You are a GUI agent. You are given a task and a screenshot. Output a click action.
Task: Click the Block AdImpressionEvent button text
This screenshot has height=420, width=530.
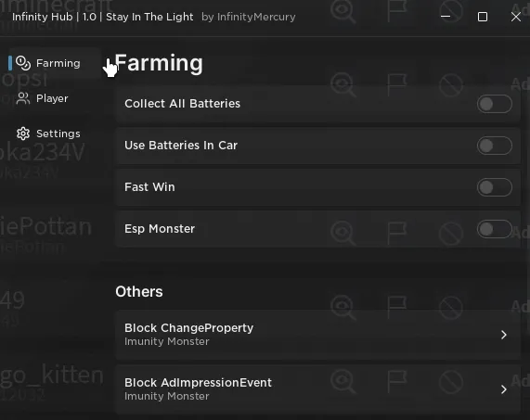point(198,383)
